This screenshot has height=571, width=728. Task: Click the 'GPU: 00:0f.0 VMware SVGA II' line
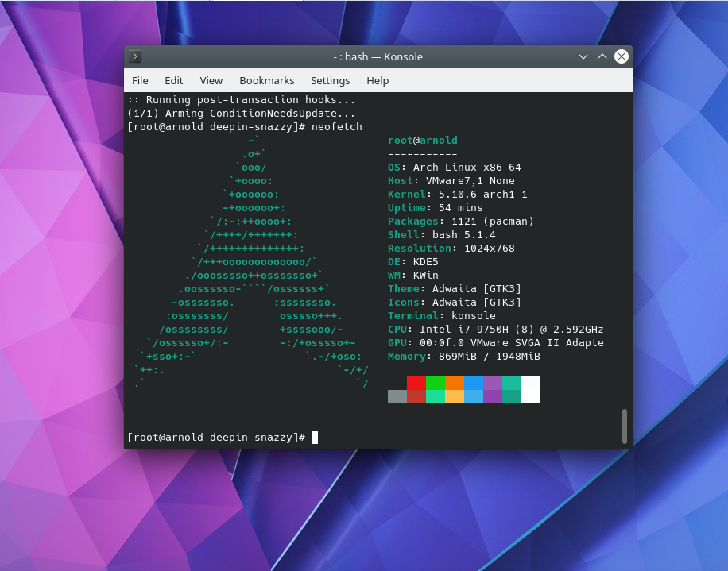point(496,343)
